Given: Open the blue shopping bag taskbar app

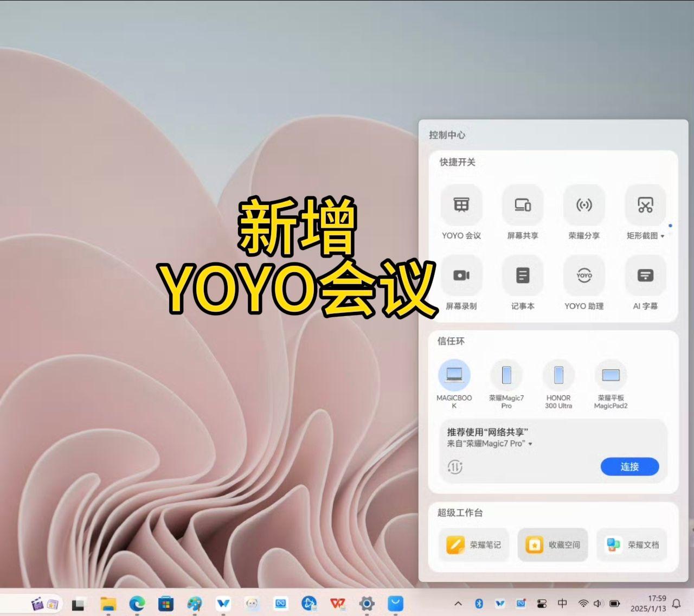Looking at the screenshot, I should tap(395, 604).
